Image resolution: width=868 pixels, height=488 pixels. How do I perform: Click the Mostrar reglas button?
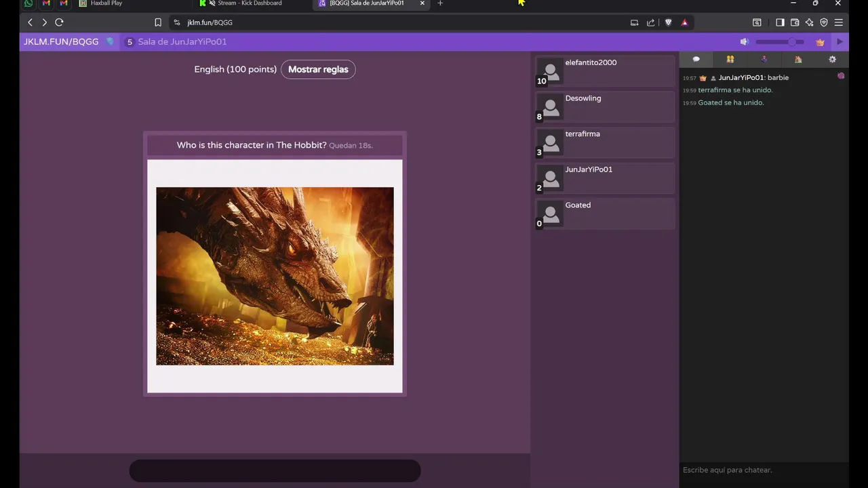pos(318,69)
